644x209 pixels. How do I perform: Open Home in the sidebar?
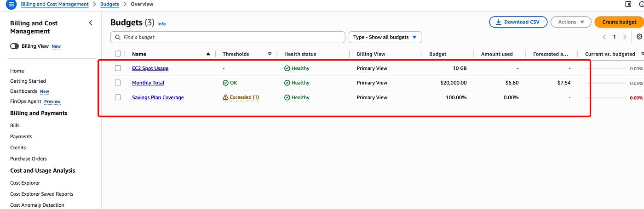(17, 71)
